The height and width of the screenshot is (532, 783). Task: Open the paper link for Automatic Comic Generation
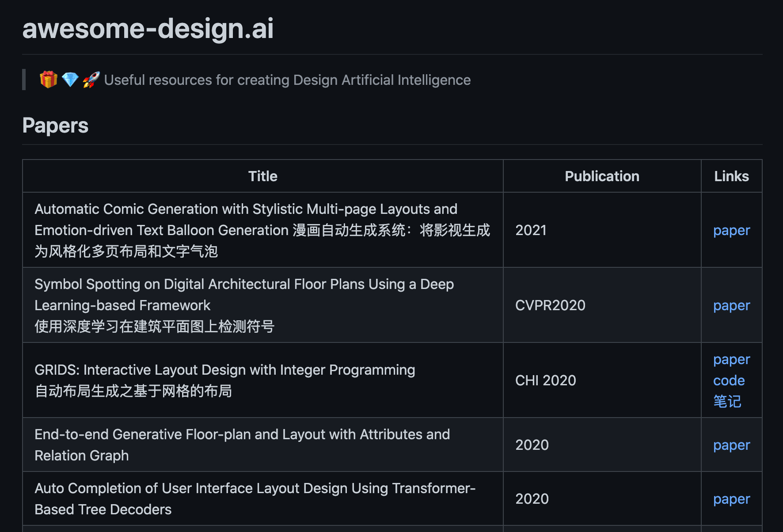click(731, 230)
